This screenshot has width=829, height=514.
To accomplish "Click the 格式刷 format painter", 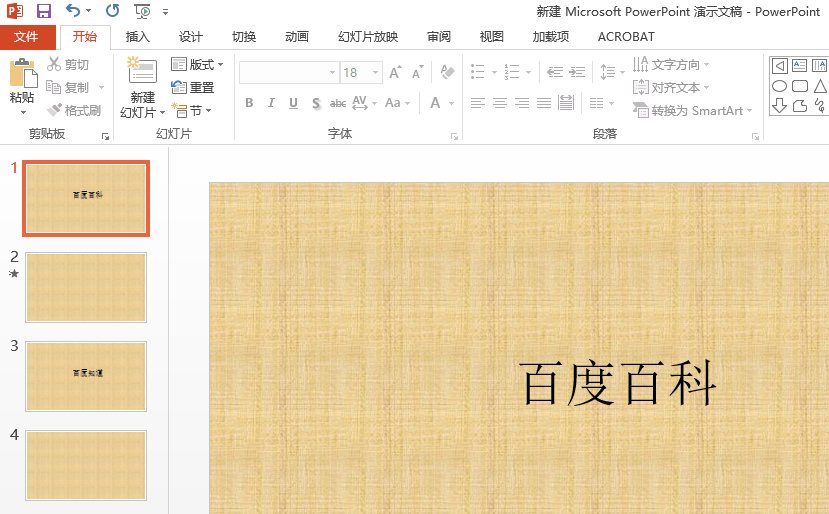I will tap(73, 110).
